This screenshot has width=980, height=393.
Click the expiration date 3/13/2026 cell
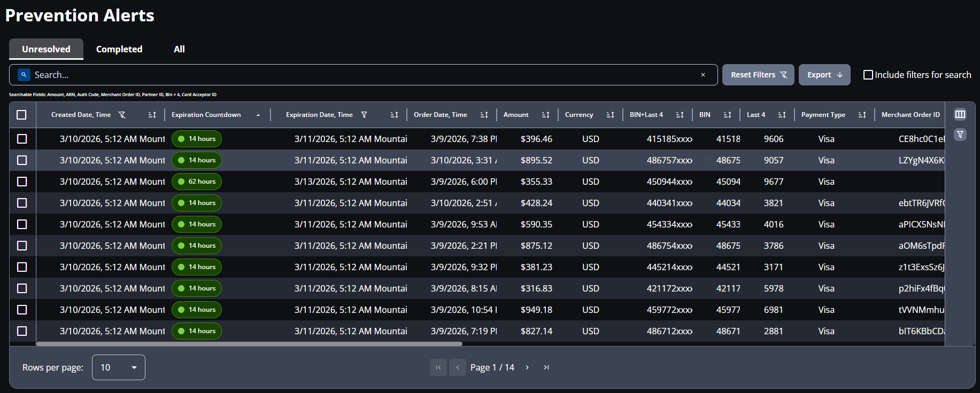pos(351,182)
